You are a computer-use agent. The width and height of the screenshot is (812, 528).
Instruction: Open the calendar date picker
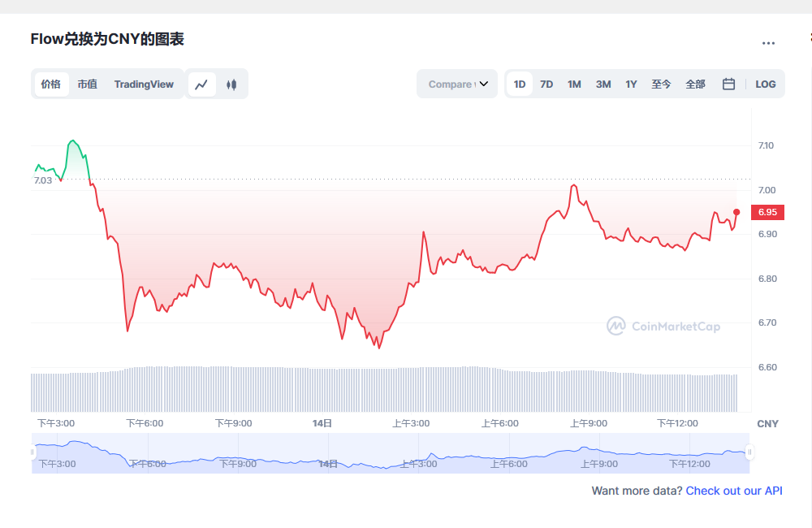[x=728, y=84]
